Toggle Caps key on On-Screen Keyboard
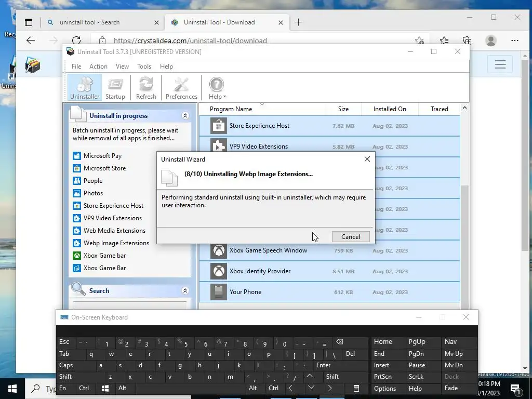 pos(66,365)
